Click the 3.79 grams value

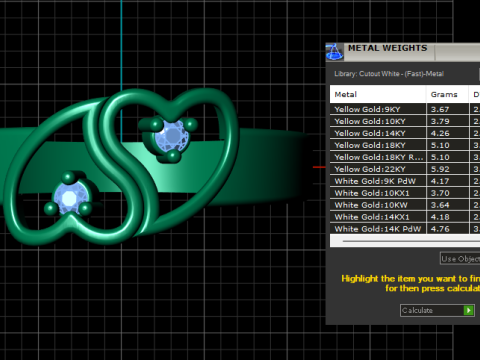tap(440, 121)
